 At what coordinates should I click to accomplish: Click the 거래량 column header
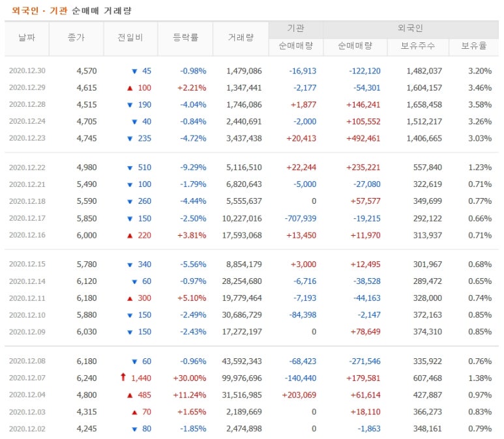point(241,38)
